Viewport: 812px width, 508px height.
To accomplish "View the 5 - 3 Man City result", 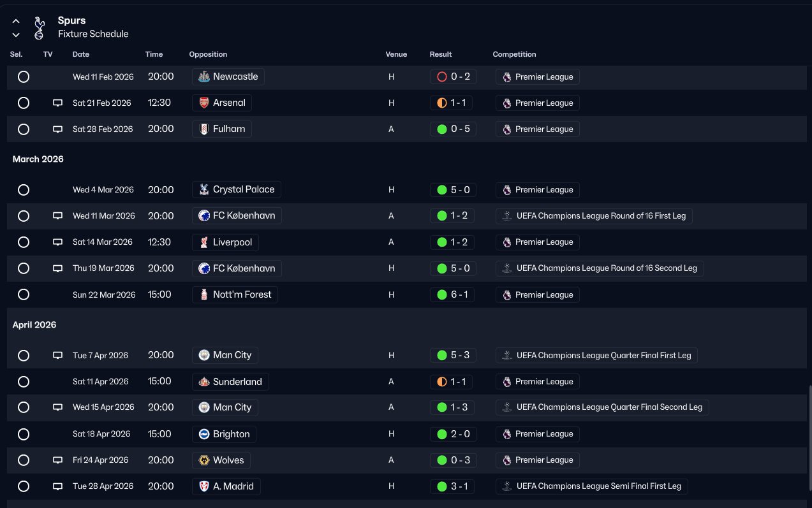I will coord(453,355).
